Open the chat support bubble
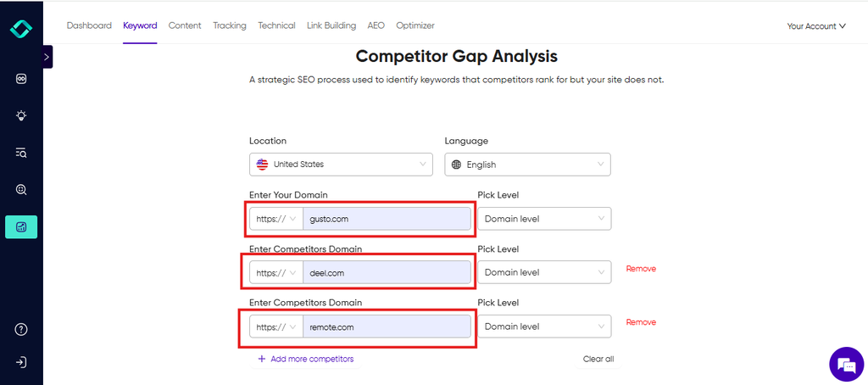Screen dimensions: 868x385 pyautogui.click(x=846, y=365)
